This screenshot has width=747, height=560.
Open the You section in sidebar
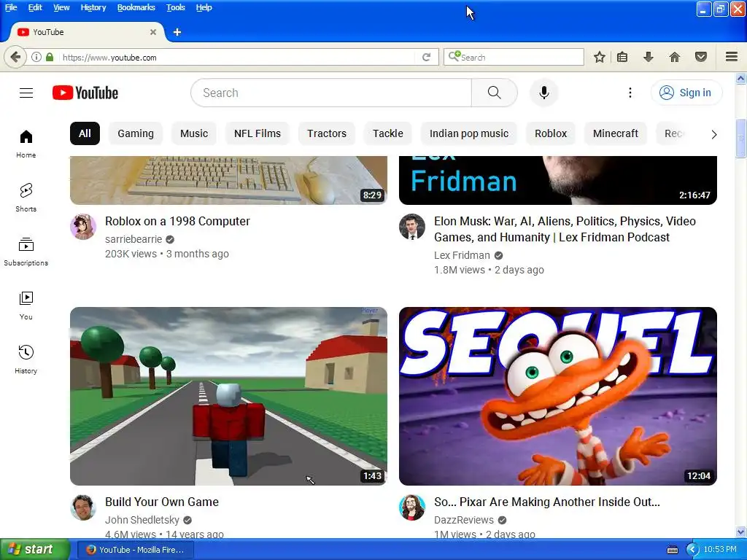(26, 306)
